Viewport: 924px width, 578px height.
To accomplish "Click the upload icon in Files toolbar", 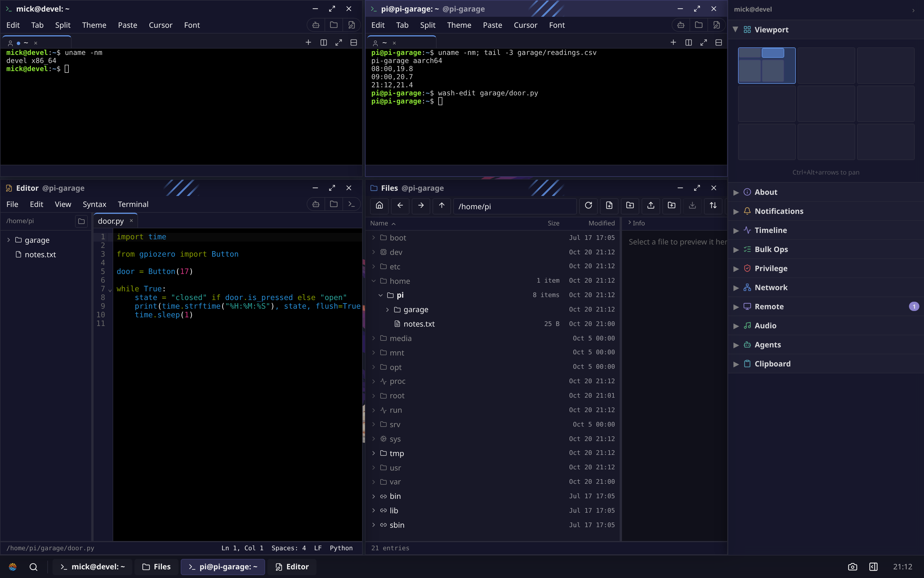I will [651, 206].
